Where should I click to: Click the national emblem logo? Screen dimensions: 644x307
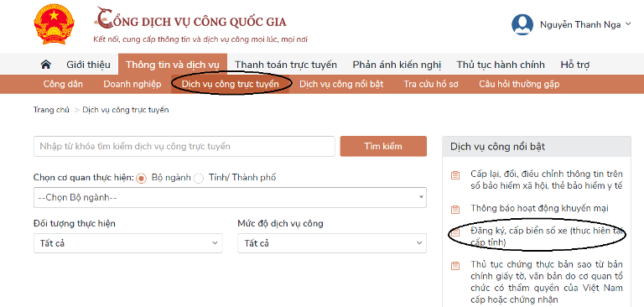pos(55,24)
